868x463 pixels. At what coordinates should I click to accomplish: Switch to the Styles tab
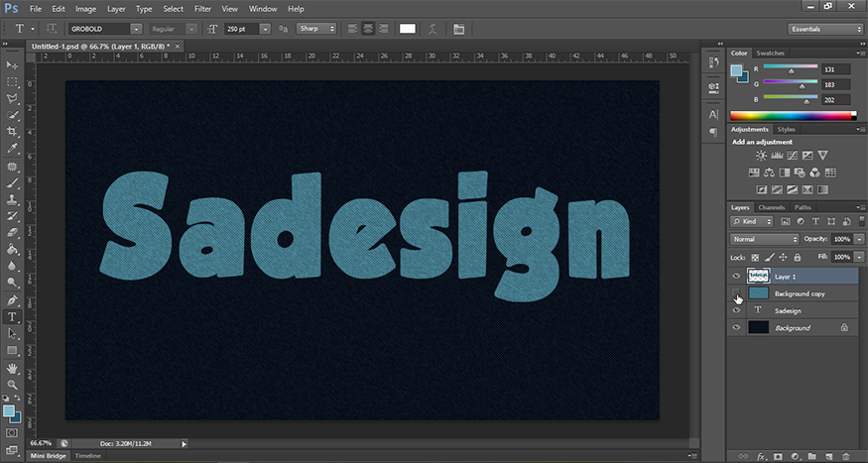pyautogui.click(x=786, y=130)
